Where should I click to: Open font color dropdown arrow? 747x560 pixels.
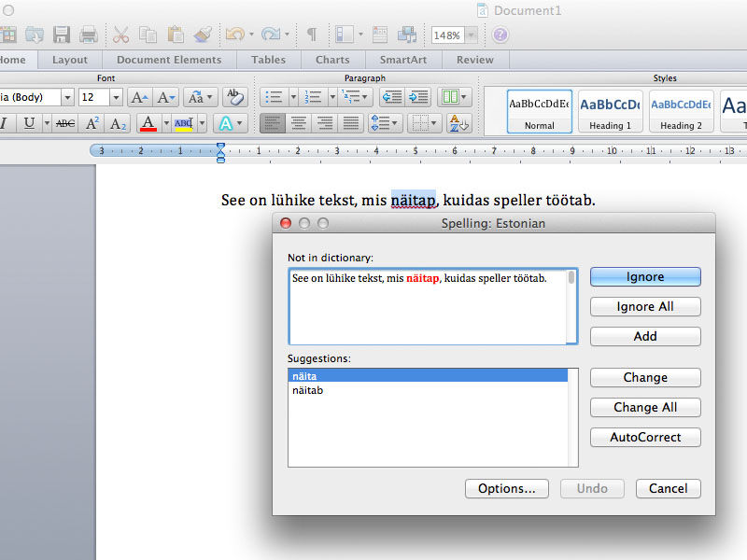pyautogui.click(x=166, y=123)
